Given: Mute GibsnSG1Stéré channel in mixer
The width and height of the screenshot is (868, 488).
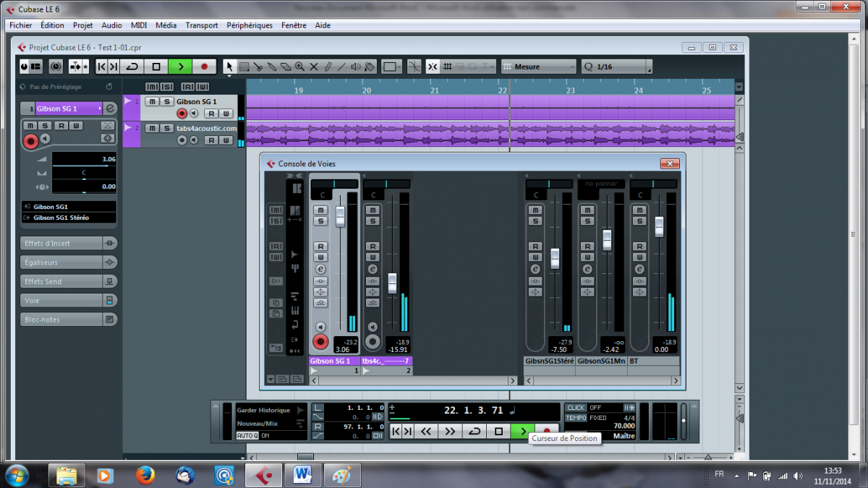Looking at the screenshot, I should point(535,210).
